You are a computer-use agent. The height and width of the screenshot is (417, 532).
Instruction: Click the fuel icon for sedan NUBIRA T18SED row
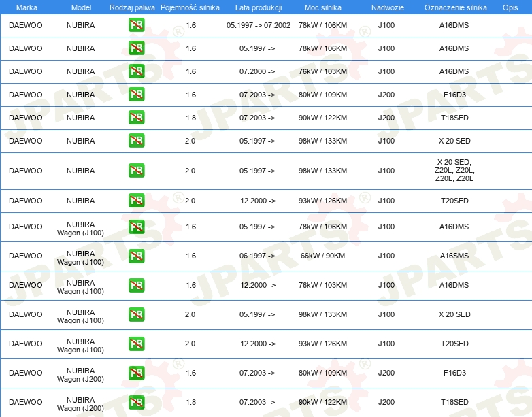136,118
